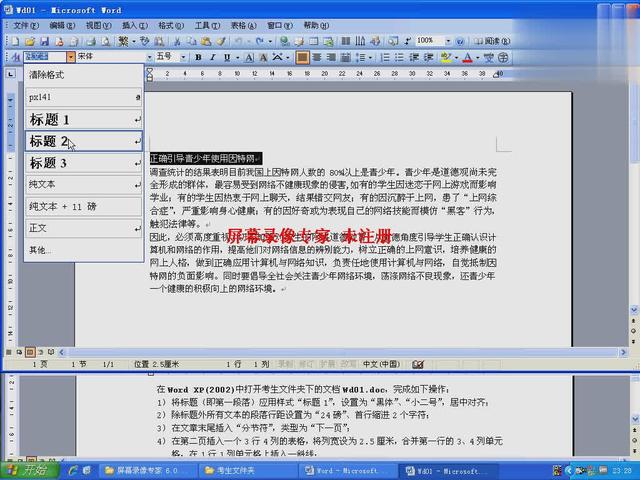The height and width of the screenshot is (480, 640).
Task: Open the 100% zoom dropdown
Action: click(x=448, y=41)
